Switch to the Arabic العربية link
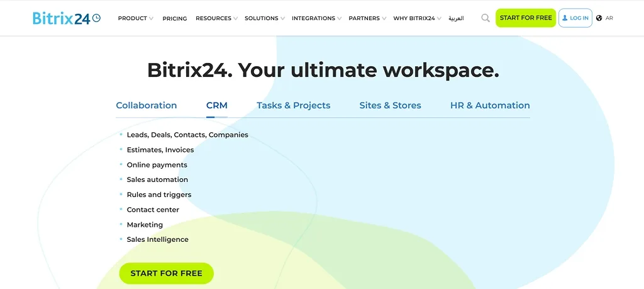644x289 pixels. click(x=456, y=18)
